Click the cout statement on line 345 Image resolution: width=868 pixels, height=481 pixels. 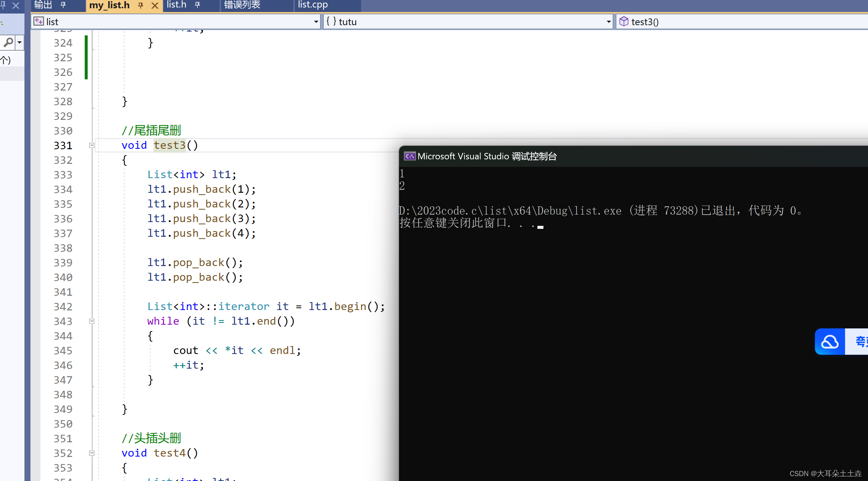(x=237, y=351)
